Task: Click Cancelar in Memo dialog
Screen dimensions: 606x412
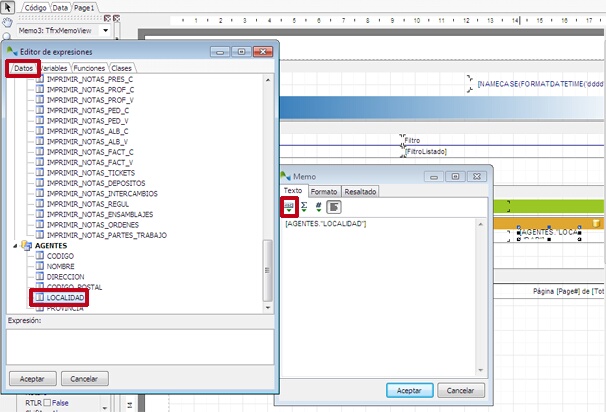Action: pyautogui.click(x=461, y=390)
